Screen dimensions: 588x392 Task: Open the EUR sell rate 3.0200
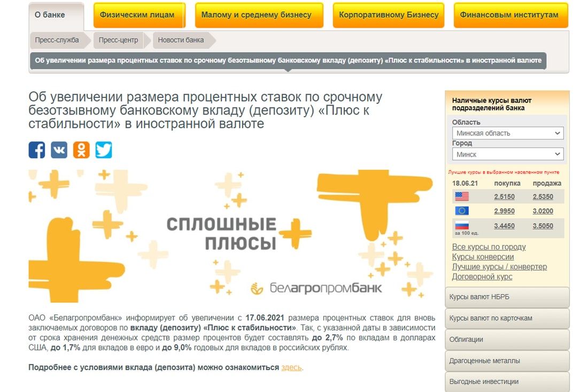point(543,211)
